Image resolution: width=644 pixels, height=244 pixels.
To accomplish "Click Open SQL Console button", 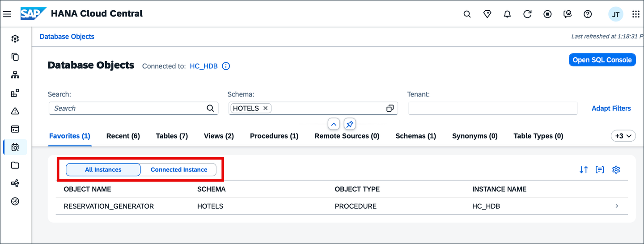I will point(602,60).
